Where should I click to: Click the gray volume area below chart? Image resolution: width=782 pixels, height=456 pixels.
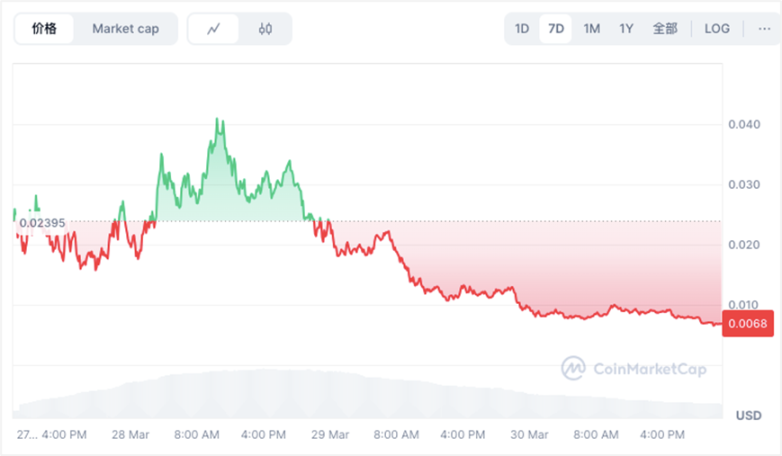coord(300,395)
